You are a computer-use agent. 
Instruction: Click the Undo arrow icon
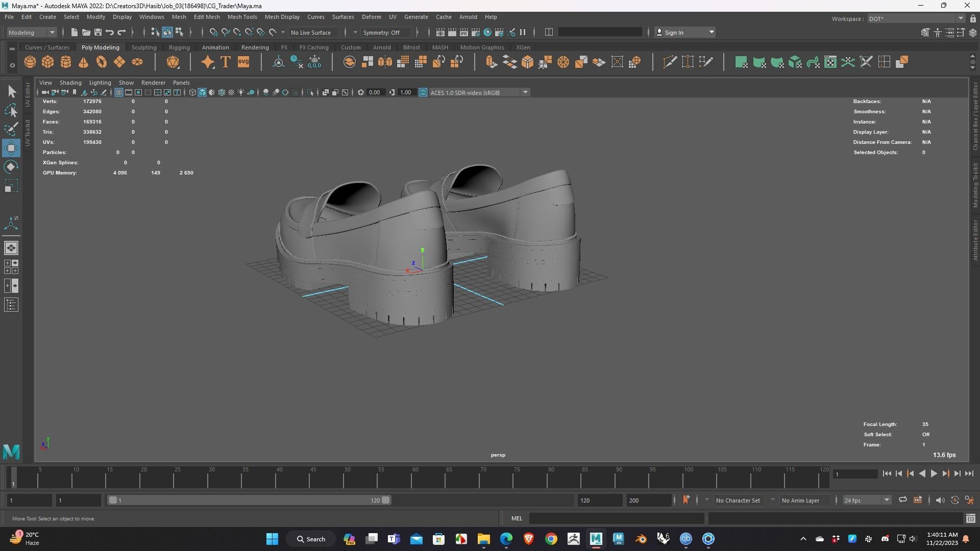pyautogui.click(x=110, y=32)
